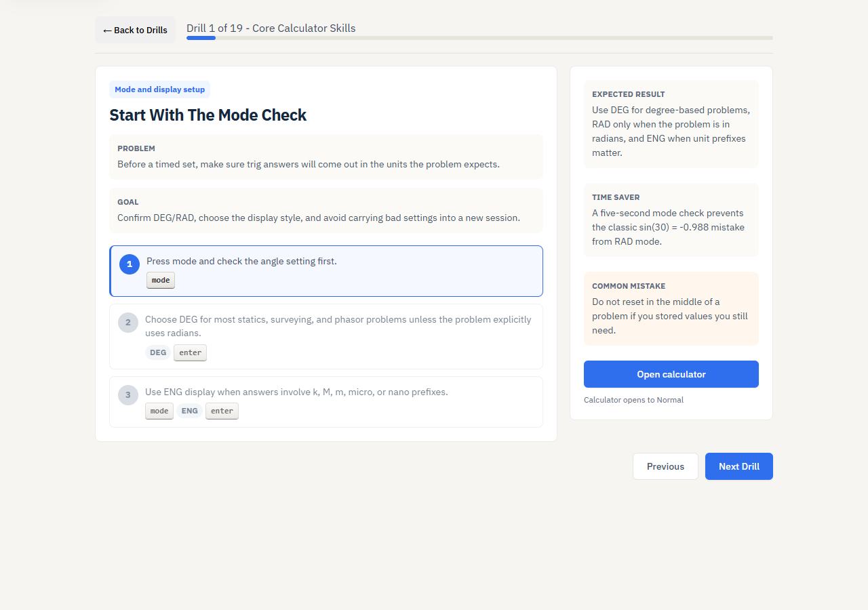The image size is (868, 610).
Task: Open calculator
Action: 671,374
